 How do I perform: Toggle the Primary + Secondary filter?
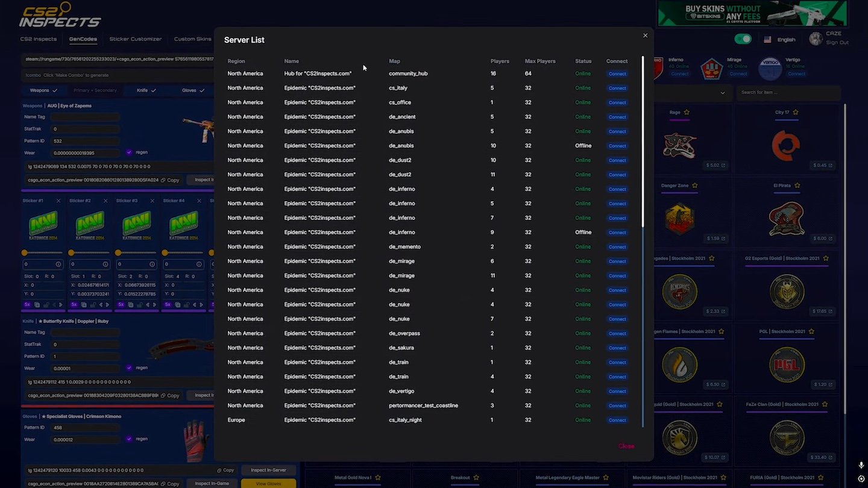95,90
